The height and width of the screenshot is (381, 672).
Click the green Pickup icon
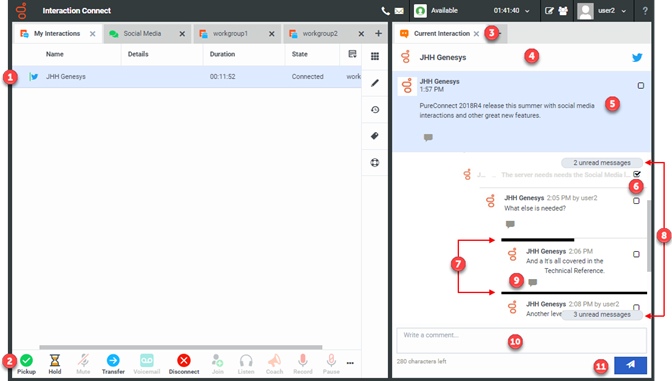[x=26, y=360]
